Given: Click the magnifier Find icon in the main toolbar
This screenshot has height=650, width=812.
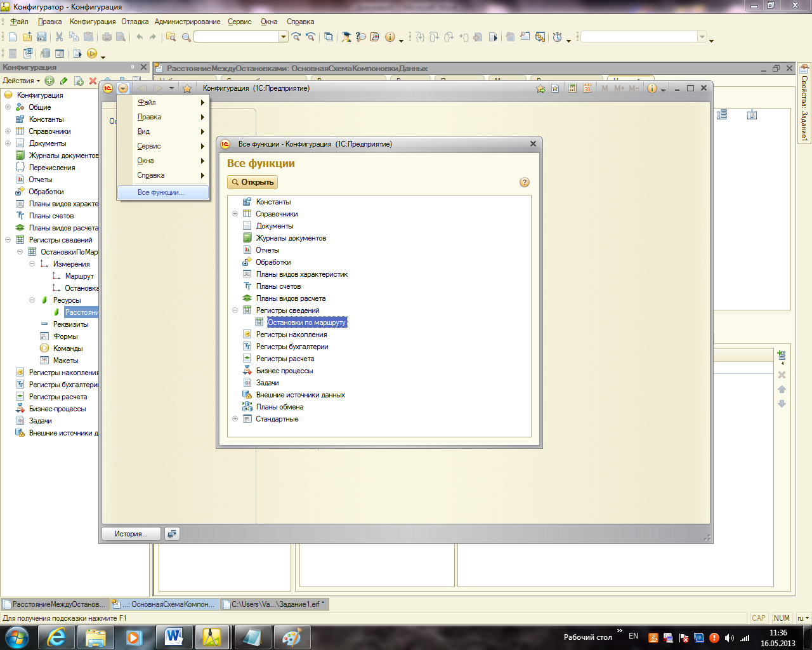Looking at the screenshot, I should pos(186,37).
